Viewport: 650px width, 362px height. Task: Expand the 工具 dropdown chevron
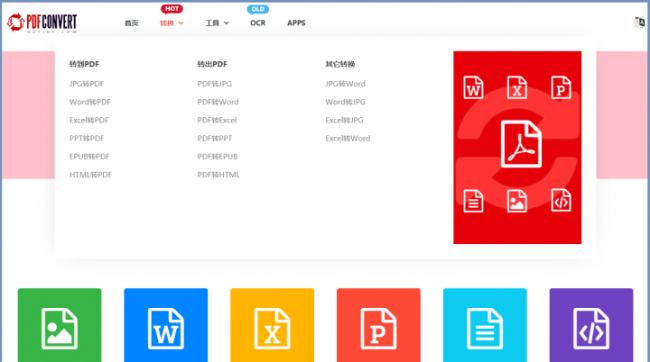pyautogui.click(x=226, y=23)
